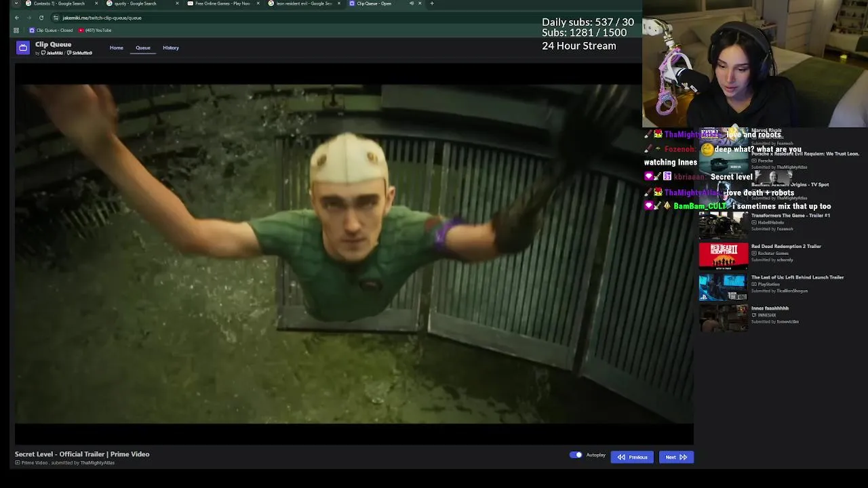Open the Home nav item
Viewport: 868px width, 488px height.
(117, 47)
